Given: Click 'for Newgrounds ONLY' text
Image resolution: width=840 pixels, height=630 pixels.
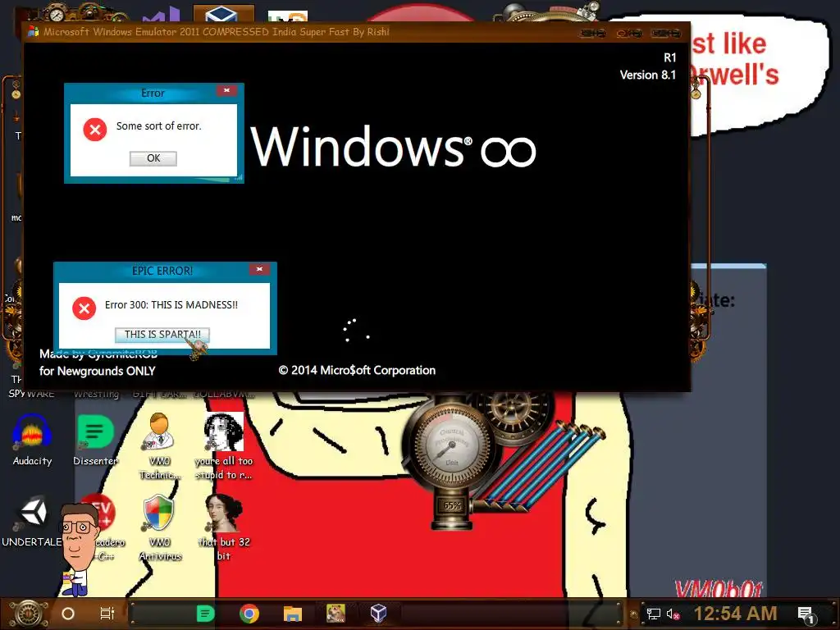Looking at the screenshot, I should tap(97, 371).
